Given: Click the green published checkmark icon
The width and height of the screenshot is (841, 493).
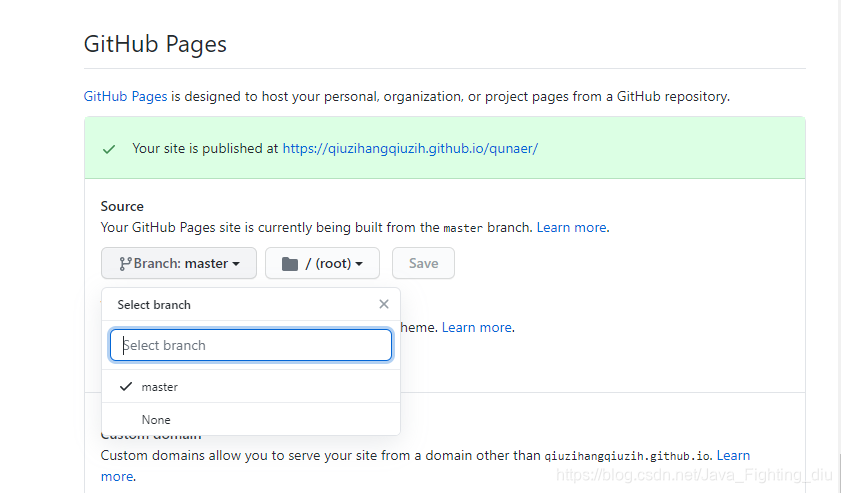Looking at the screenshot, I should (109, 149).
